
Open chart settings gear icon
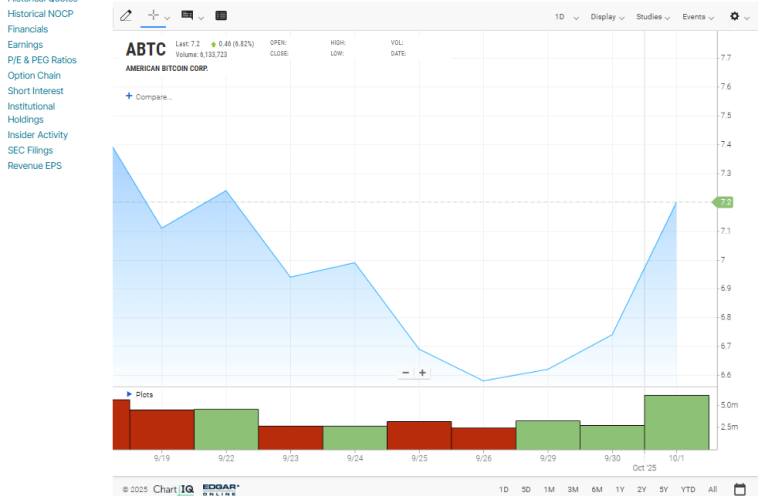click(x=734, y=16)
